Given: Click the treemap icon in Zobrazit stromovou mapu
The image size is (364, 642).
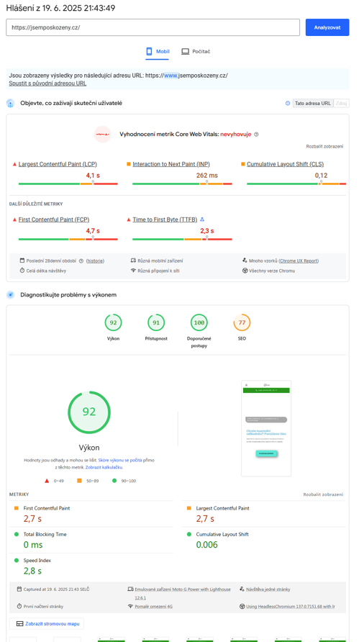Looking at the screenshot, I should click(19, 623).
